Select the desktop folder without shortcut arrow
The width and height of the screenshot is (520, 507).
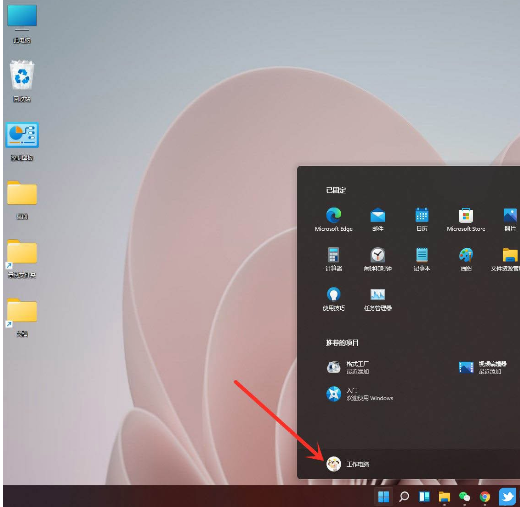coord(22,200)
